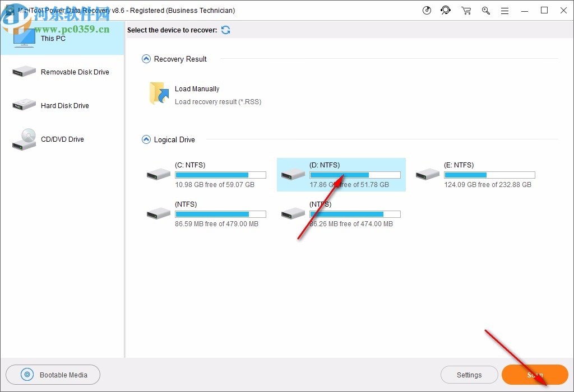
Task: Collapse the Recovery Result section
Action: [x=145, y=59]
